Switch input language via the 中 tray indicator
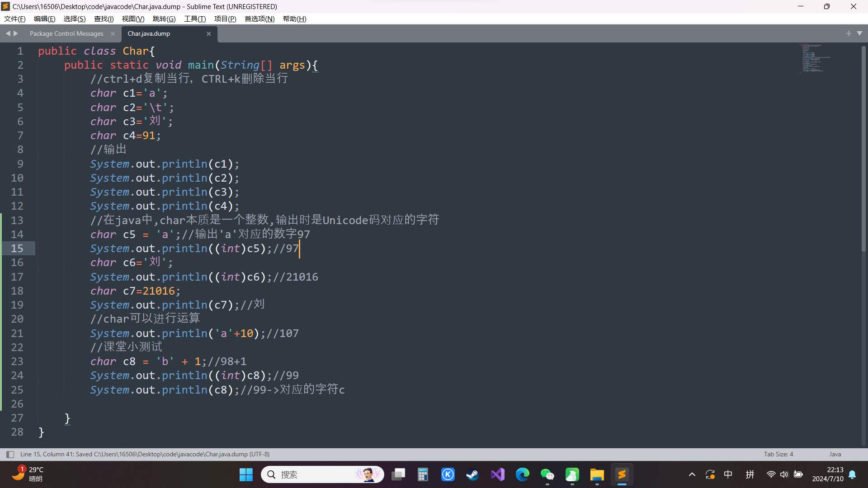This screenshot has height=488, width=868. click(x=728, y=474)
